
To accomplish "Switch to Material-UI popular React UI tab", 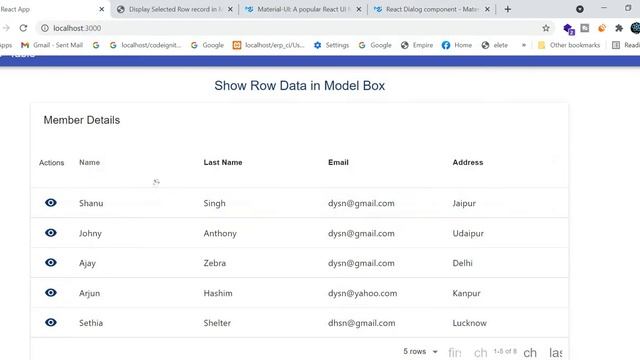I will (x=303, y=9).
